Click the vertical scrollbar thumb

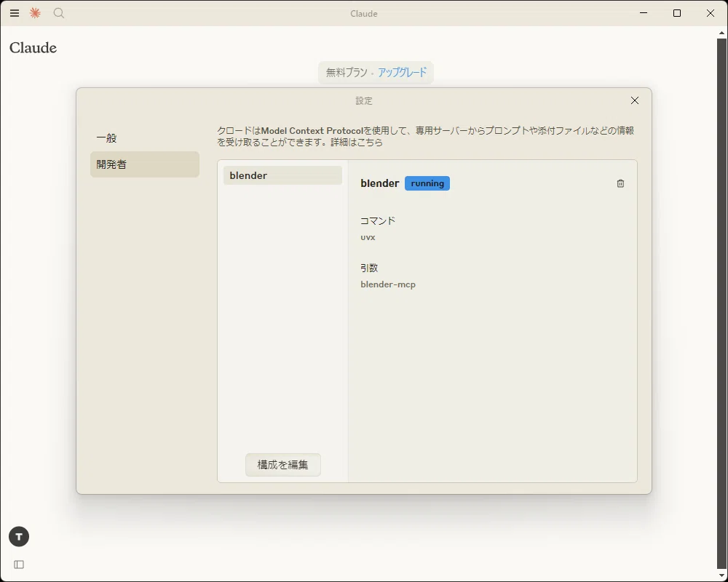(x=721, y=302)
